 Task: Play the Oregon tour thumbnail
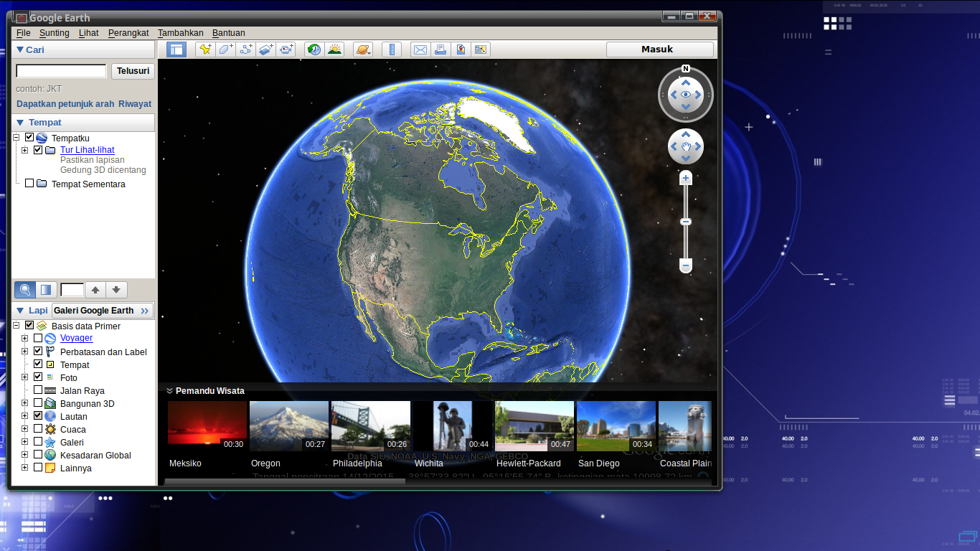tap(288, 426)
